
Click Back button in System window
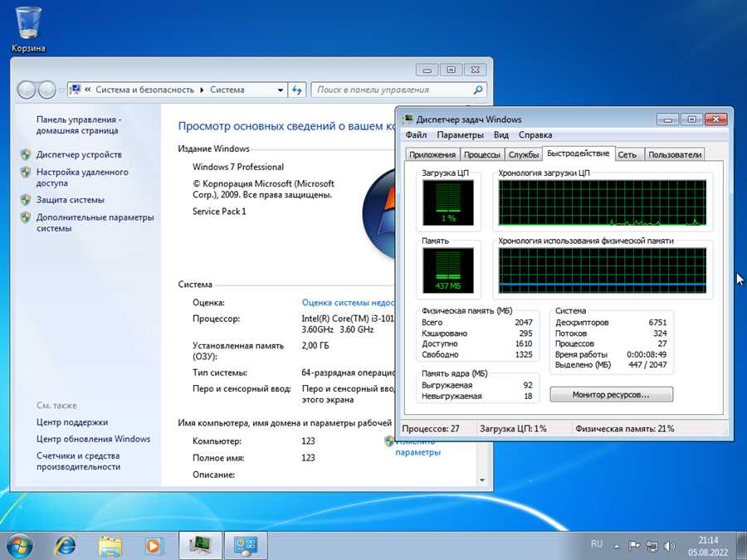pos(27,90)
